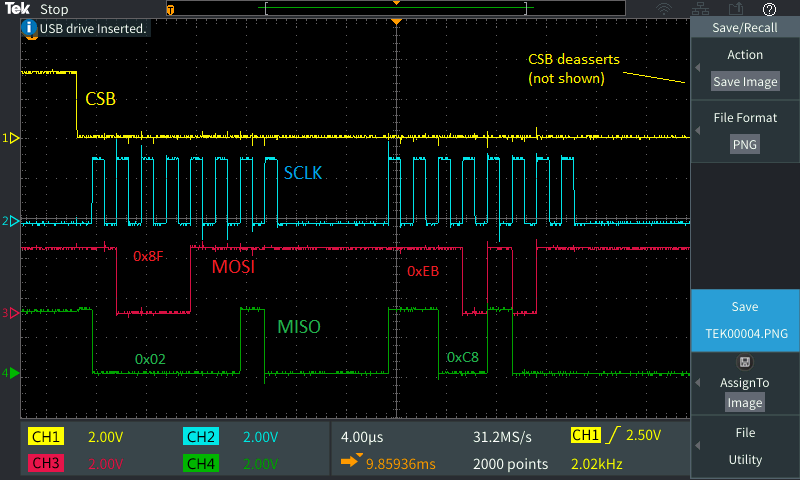
Task: Expand the File Utility menu arrow
Action: click(697, 445)
